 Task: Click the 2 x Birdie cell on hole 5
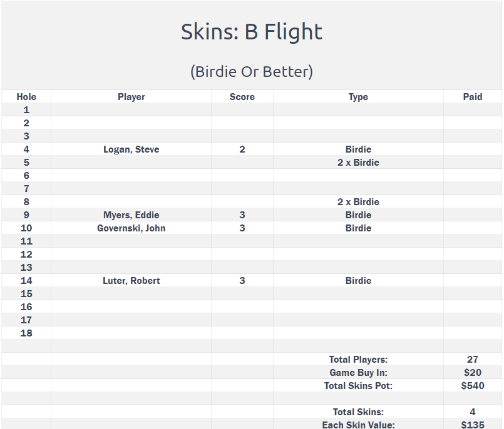358,163
